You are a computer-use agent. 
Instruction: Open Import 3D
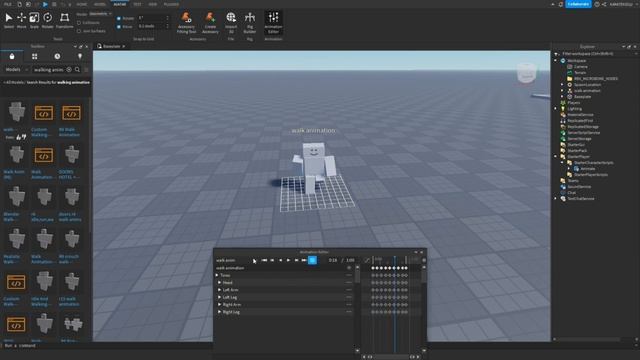231,22
